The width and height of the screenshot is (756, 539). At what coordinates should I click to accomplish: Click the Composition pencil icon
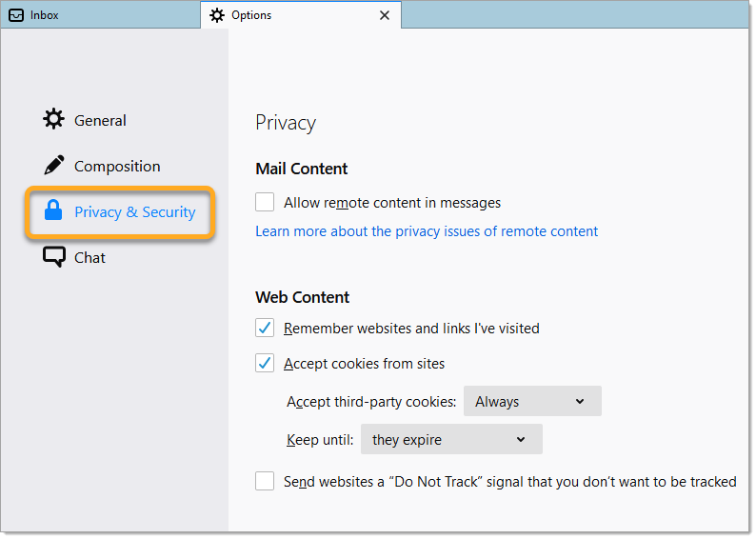point(53,166)
